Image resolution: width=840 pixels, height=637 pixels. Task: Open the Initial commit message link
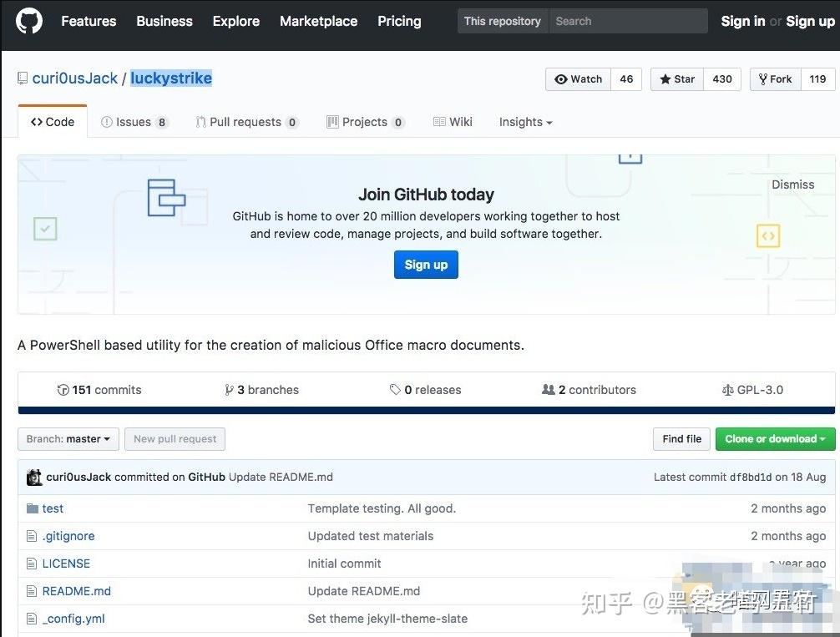pos(344,564)
